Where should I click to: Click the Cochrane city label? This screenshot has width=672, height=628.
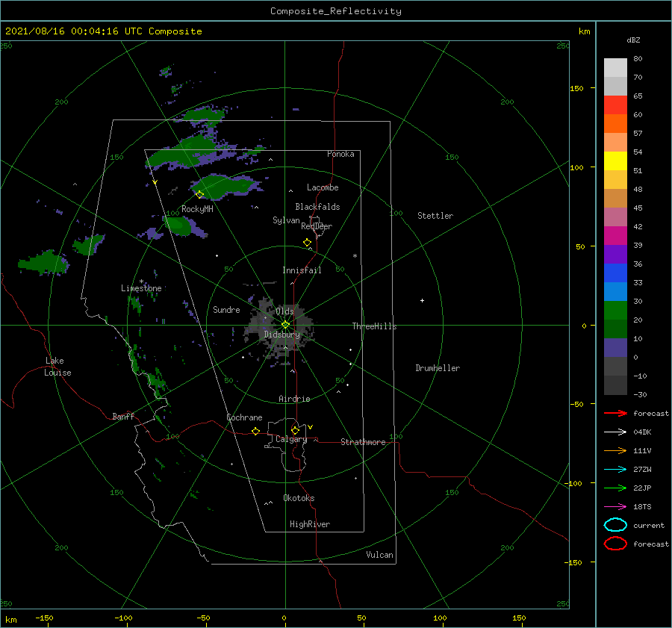pos(244,417)
